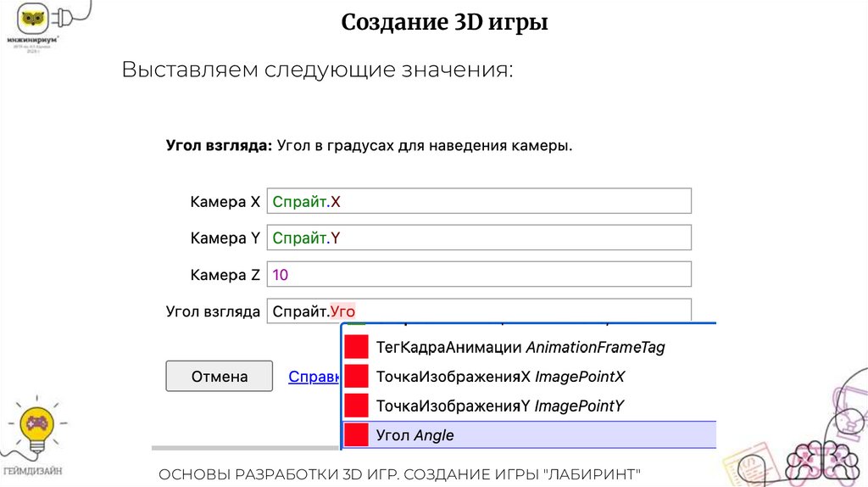Click the slide title Создание 3D игры

(x=444, y=23)
